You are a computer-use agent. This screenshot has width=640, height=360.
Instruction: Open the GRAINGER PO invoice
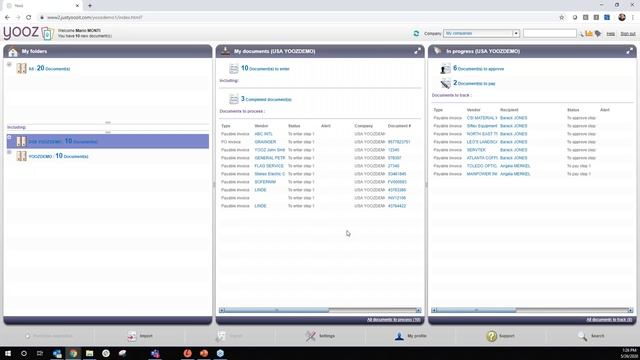click(265, 142)
